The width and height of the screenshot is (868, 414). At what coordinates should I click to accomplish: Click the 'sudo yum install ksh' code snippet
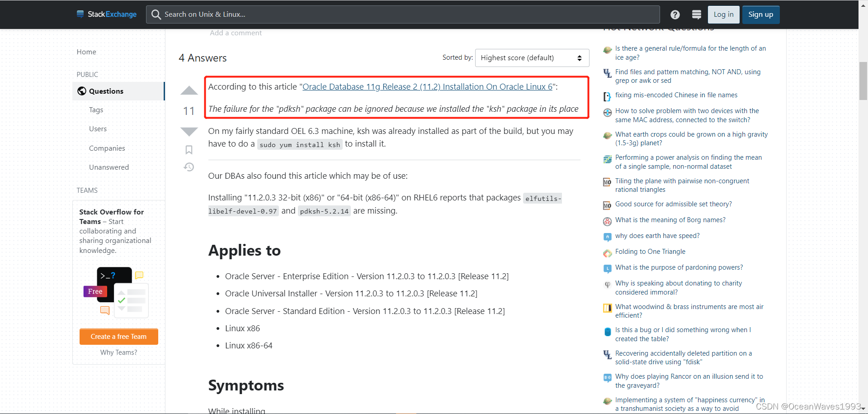pyautogui.click(x=300, y=145)
